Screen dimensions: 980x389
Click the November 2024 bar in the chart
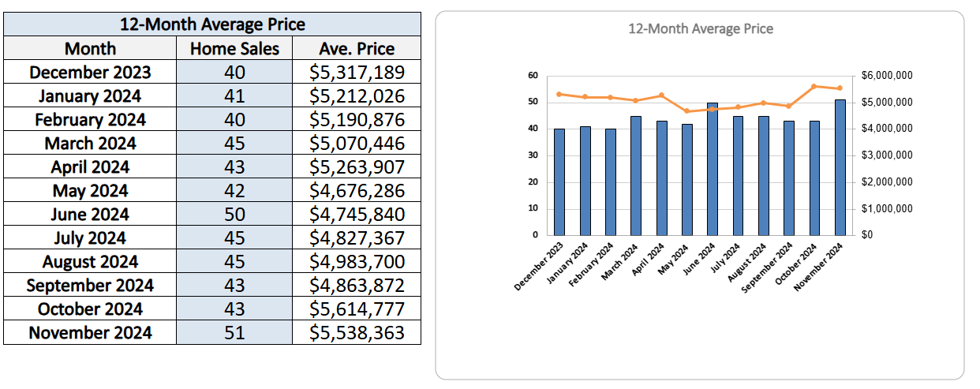point(840,167)
